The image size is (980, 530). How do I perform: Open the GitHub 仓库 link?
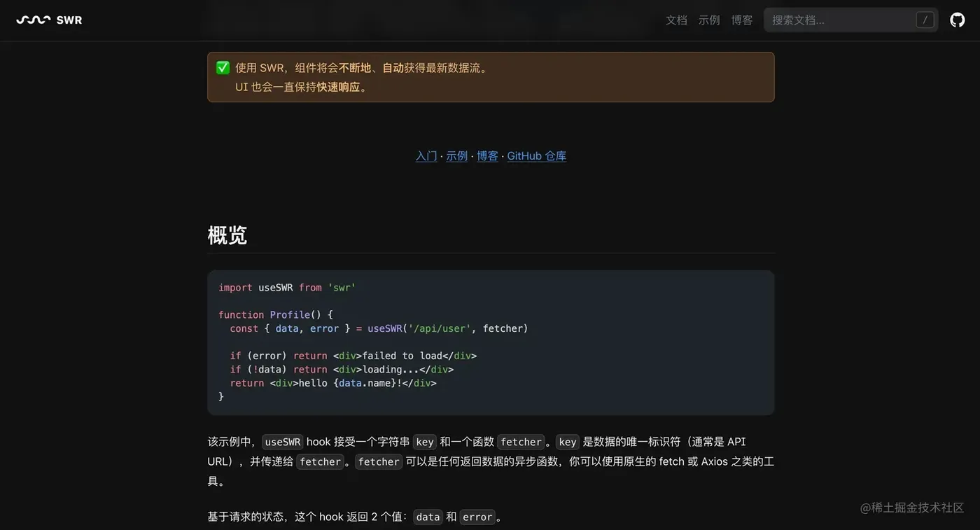coord(536,155)
